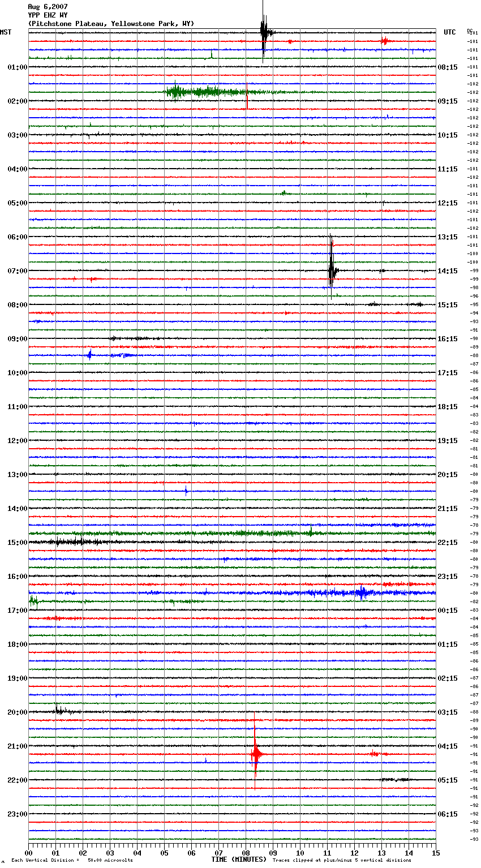
Task: Select the MST row label "10:00"
Action: click(18, 373)
